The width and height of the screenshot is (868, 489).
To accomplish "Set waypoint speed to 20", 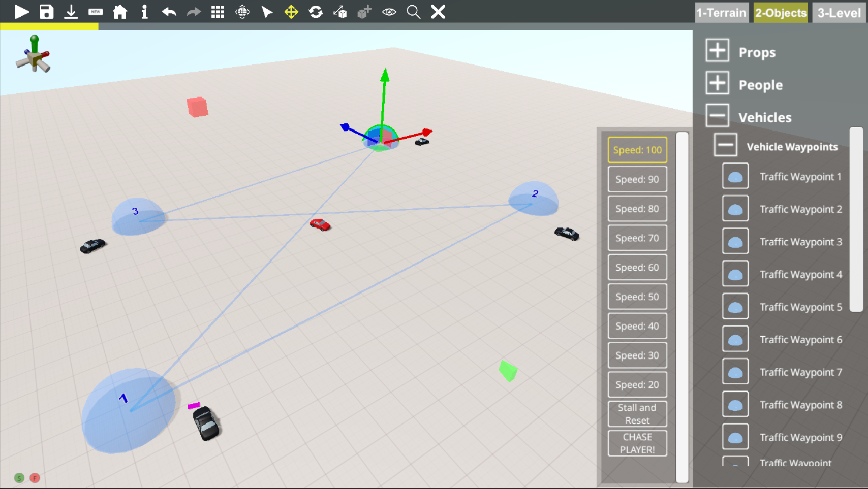I will tap(637, 385).
